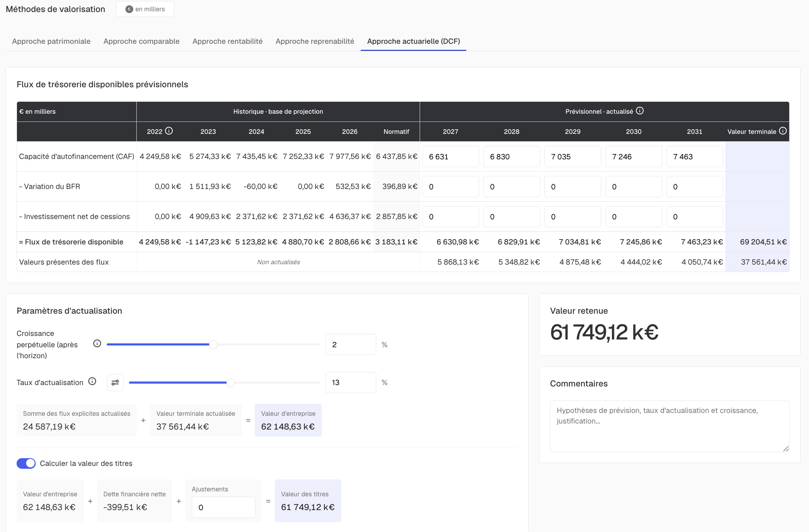Go to Approche reprenabilité tab
This screenshot has width=809, height=532.
click(315, 41)
